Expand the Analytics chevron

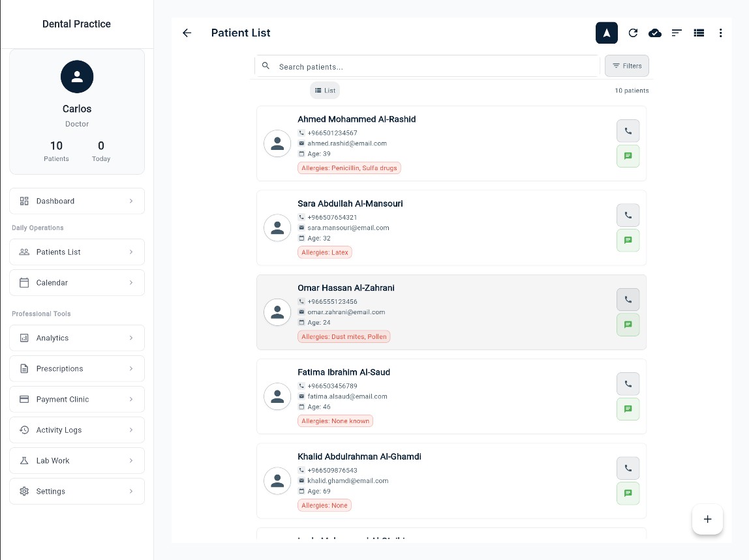pyautogui.click(x=131, y=338)
